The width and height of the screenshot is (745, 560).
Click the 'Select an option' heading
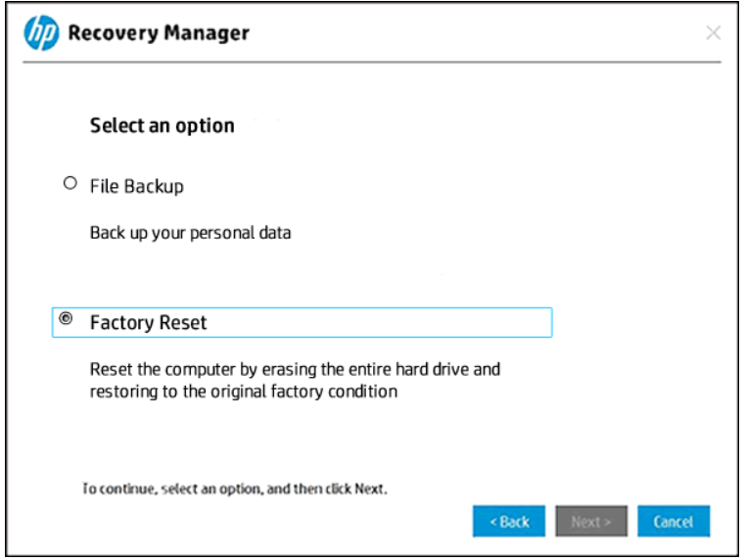pos(162,126)
